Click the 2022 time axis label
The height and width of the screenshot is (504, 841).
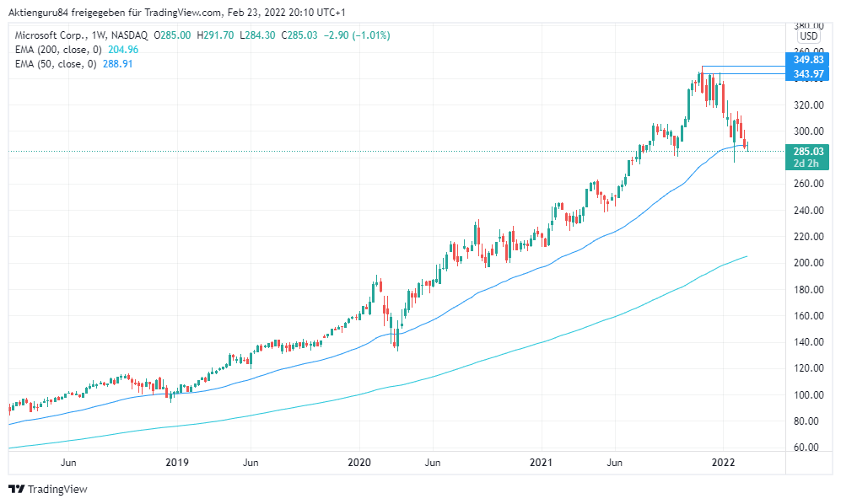click(723, 462)
